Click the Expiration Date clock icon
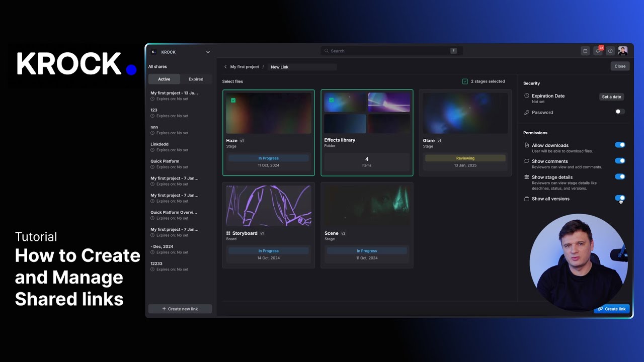This screenshot has width=644, height=362. (527, 96)
